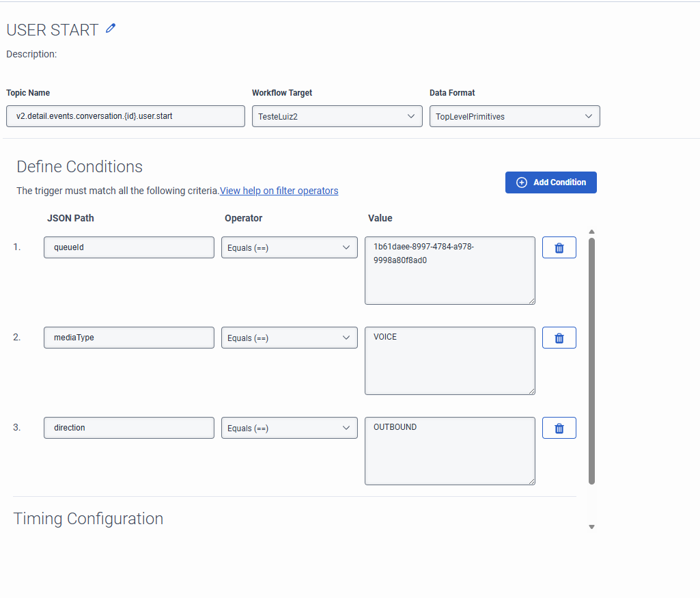Viewport: 700px width, 598px height.
Task: Expand the operator dropdown for queueId condition
Action: click(289, 247)
